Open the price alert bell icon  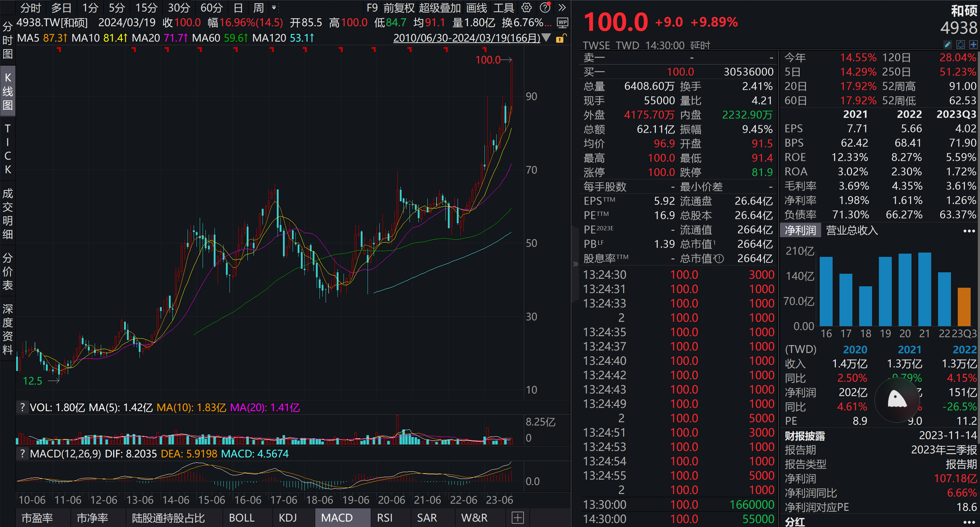(961, 44)
